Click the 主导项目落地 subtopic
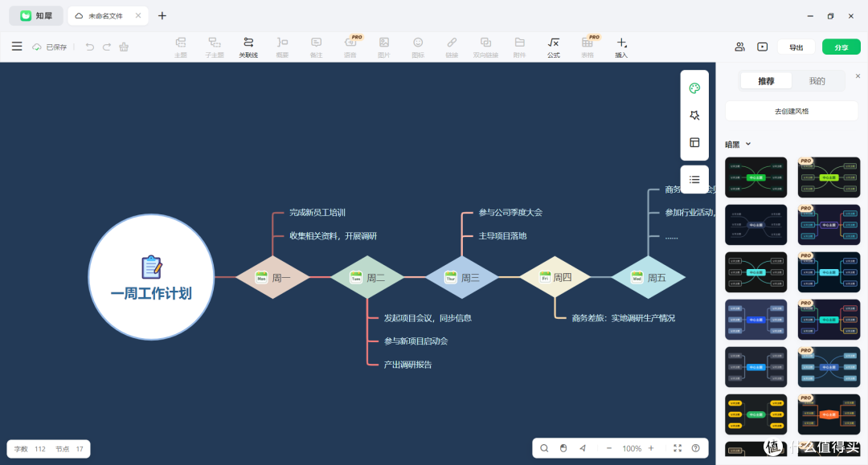 click(x=502, y=236)
